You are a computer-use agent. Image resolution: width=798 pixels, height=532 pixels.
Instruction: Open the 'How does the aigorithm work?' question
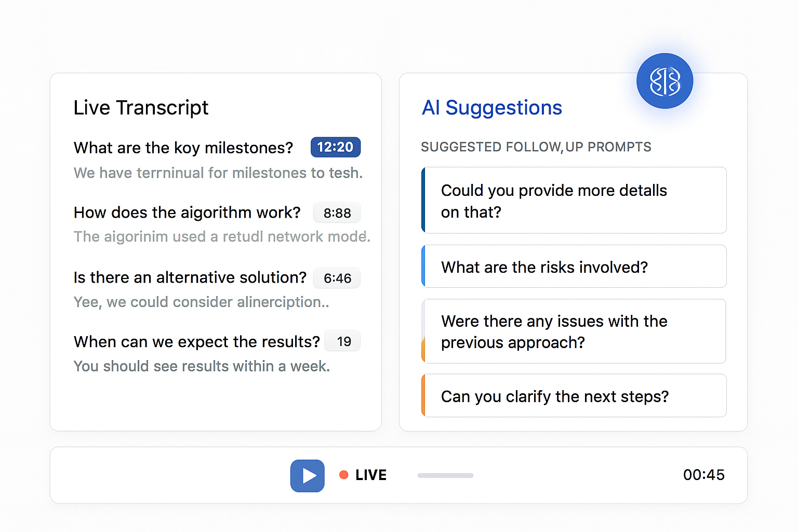click(x=187, y=213)
